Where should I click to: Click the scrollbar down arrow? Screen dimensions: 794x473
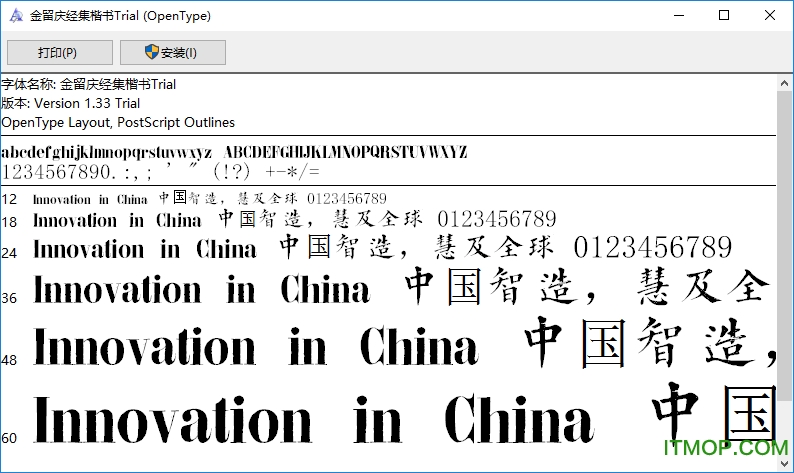coord(784,463)
